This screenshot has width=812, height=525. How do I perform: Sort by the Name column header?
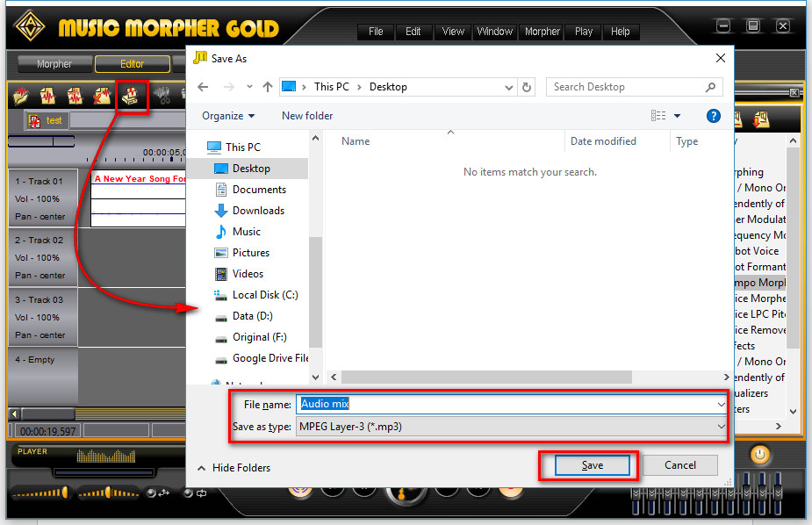(x=356, y=141)
